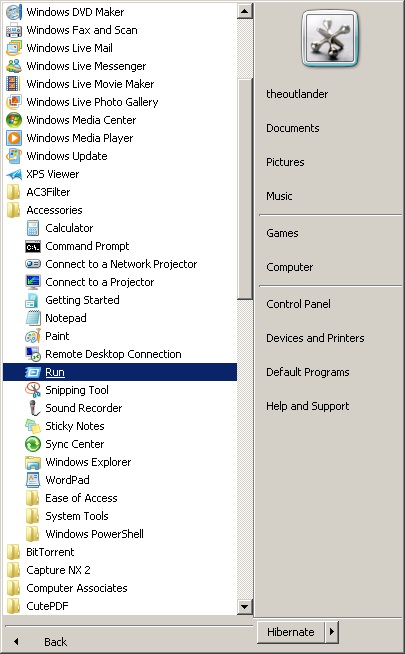
Task: Open the Windows Explorer icon
Action: [x=33, y=462]
